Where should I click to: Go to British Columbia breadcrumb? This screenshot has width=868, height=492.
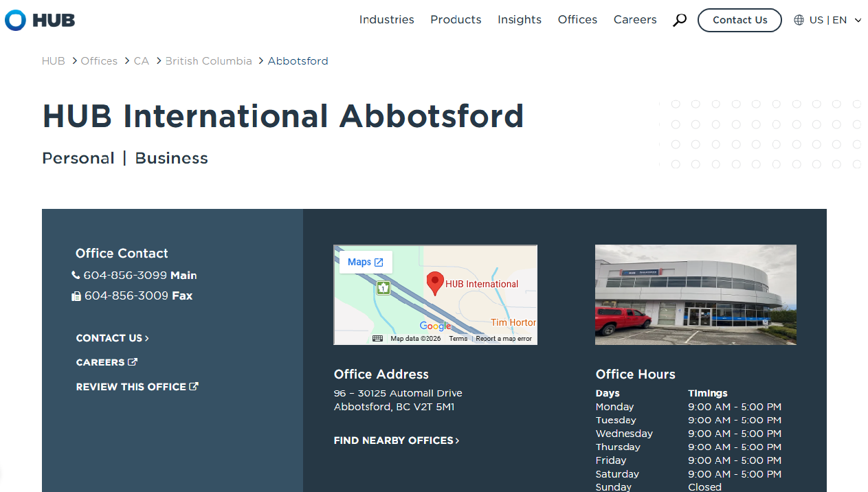[208, 61]
